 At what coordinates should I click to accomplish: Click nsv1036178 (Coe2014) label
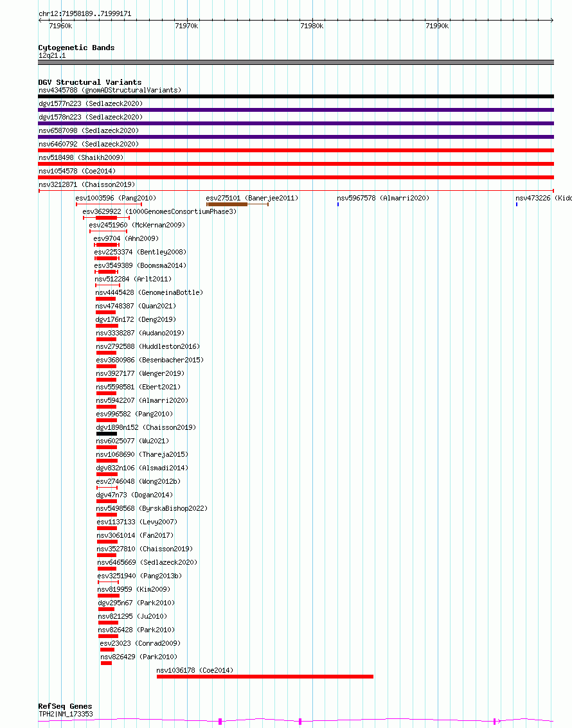tap(195, 669)
